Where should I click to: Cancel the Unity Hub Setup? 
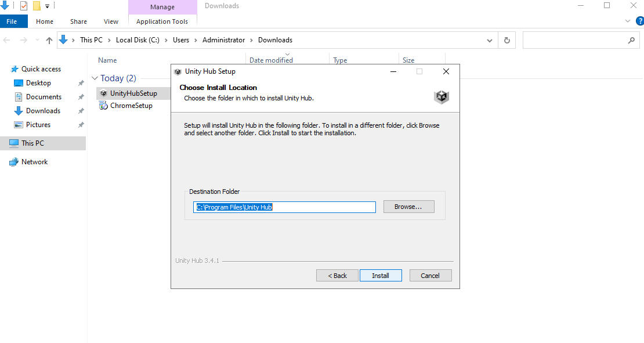tap(430, 276)
